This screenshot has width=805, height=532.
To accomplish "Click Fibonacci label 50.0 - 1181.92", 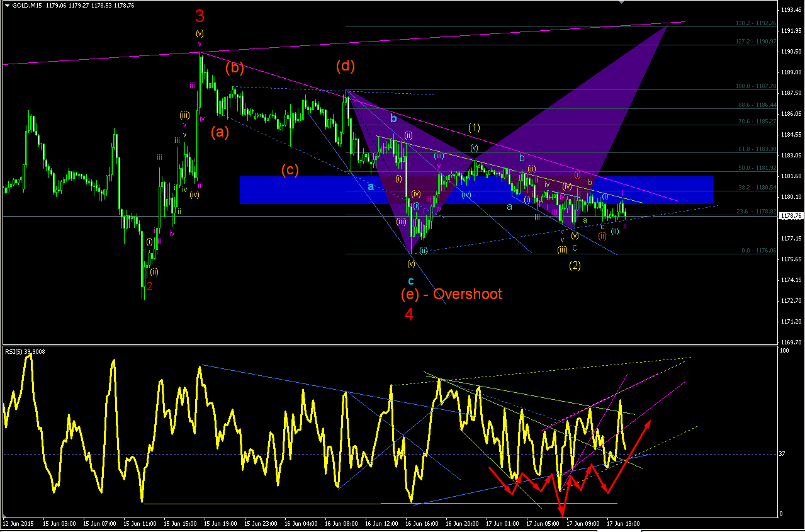I will (x=757, y=168).
